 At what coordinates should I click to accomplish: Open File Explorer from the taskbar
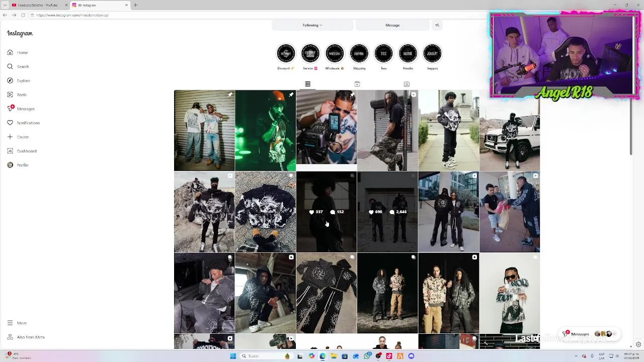click(334, 356)
